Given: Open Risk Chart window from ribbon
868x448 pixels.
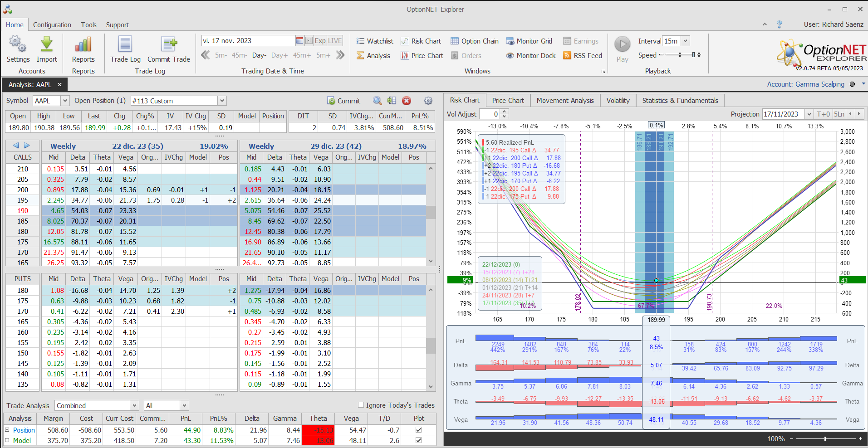Looking at the screenshot, I should (x=421, y=41).
